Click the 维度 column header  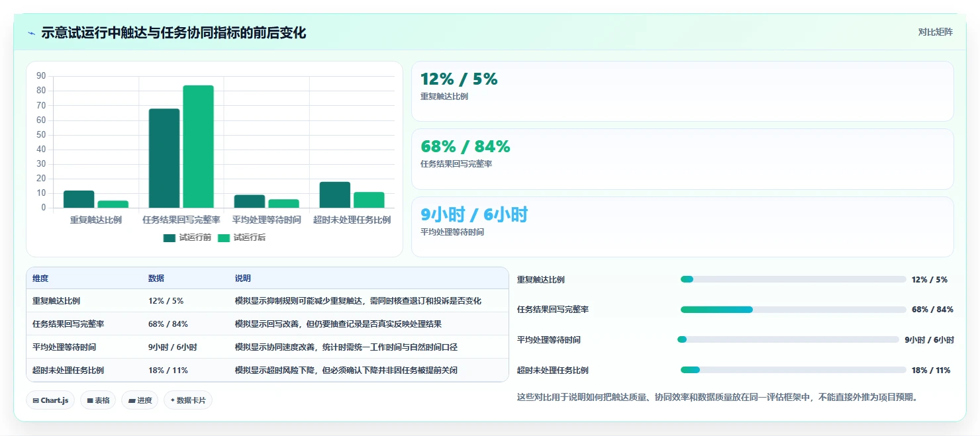(x=40, y=279)
